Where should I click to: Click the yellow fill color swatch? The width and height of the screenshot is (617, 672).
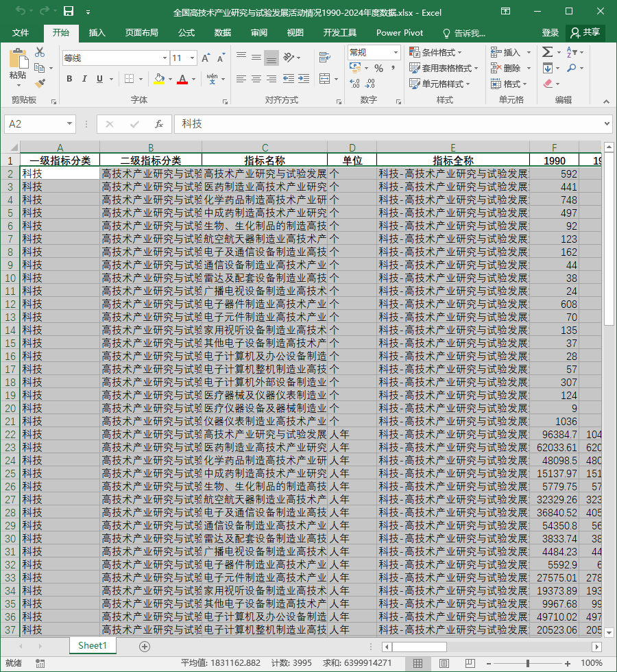pos(159,79)
